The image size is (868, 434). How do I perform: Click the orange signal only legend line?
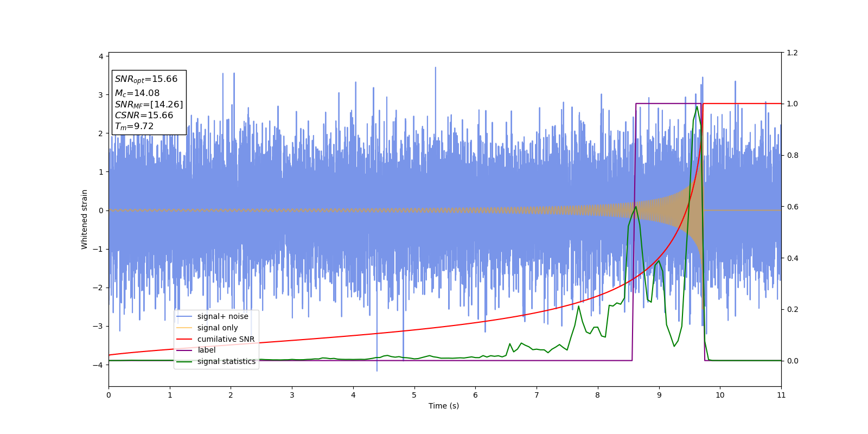click(x=184, y=328)
